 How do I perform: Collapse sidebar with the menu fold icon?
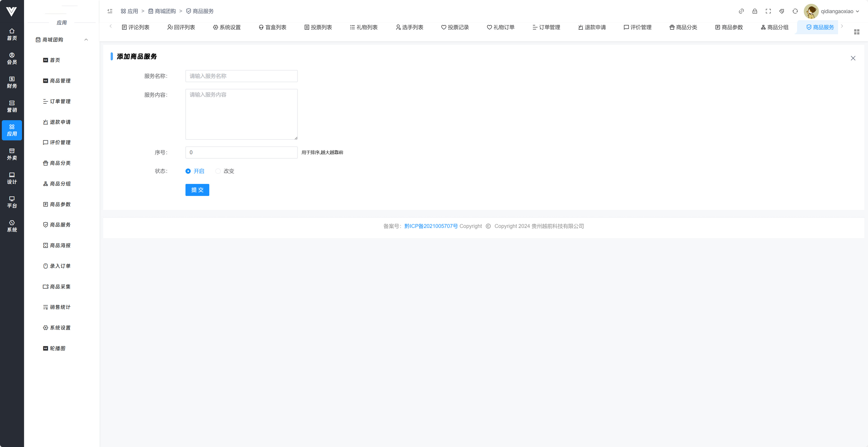coord(110,11)
